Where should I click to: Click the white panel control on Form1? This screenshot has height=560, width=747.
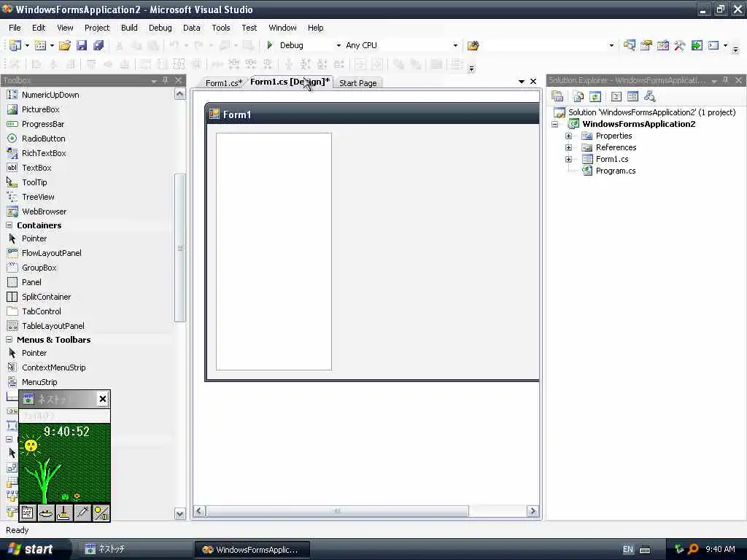(274, 252)
